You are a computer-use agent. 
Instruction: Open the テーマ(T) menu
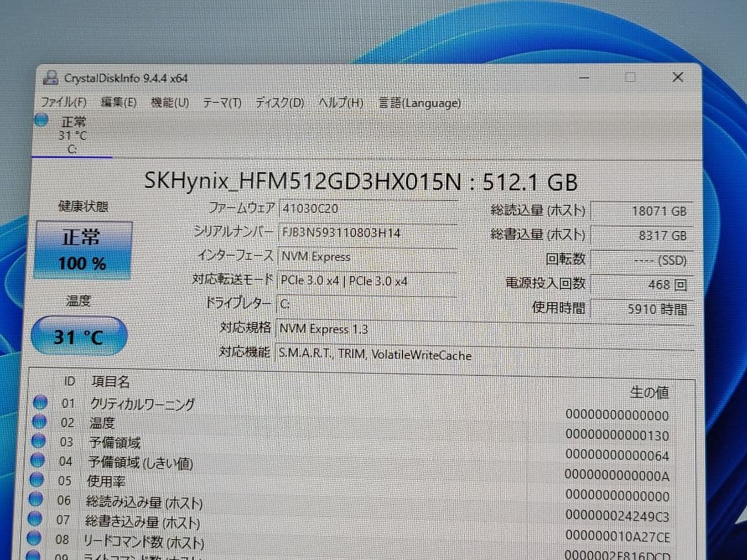pos(223,102)
